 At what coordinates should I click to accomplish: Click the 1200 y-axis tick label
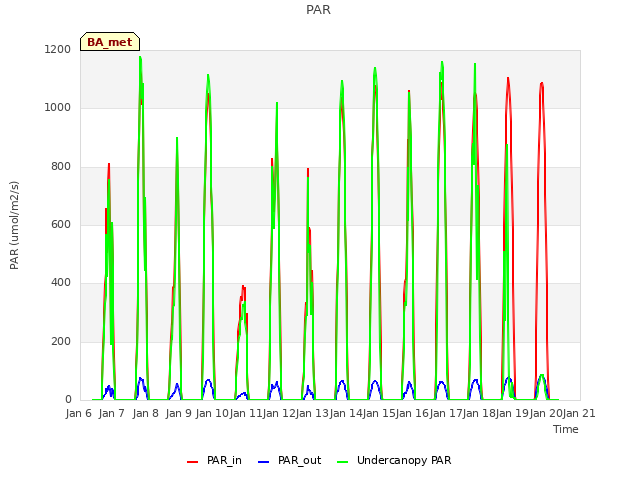tap(58, 49)
